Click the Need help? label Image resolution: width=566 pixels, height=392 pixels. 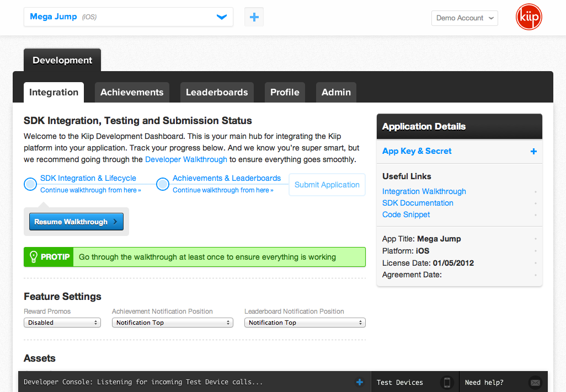tap(484, 382)
